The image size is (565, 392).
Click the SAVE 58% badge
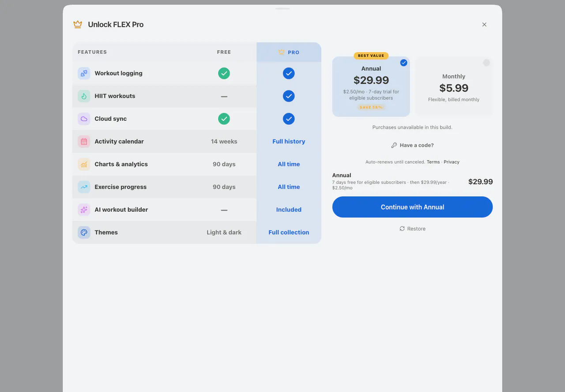(371, 107)
